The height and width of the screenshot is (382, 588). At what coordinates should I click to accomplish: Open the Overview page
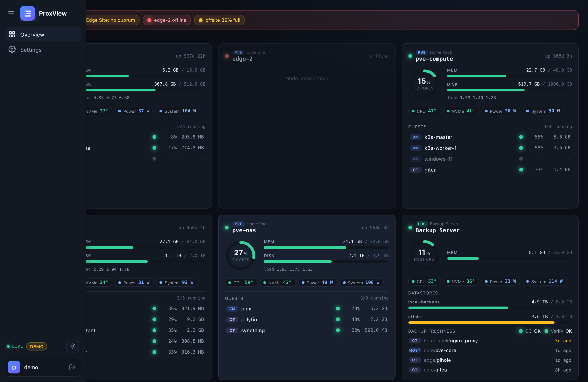coord(43,35)
